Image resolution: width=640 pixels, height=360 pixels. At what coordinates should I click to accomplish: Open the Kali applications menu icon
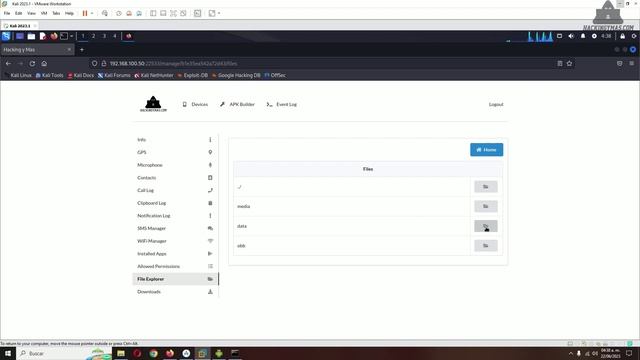6,36
